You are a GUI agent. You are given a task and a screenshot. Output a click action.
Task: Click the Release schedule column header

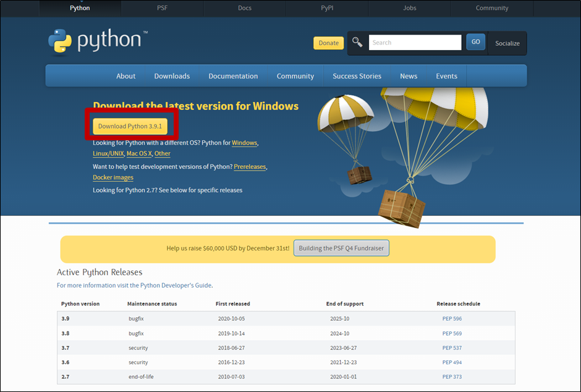[x=459, y=304]
